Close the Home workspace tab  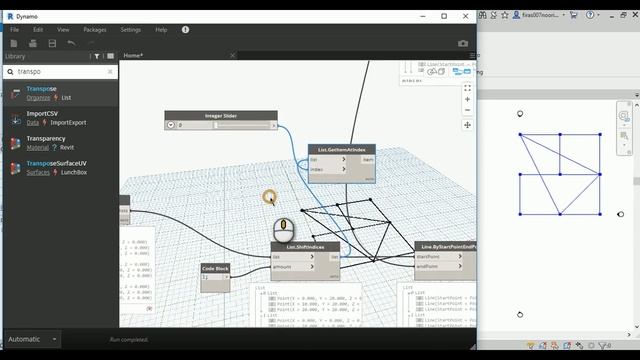point(233,56)
